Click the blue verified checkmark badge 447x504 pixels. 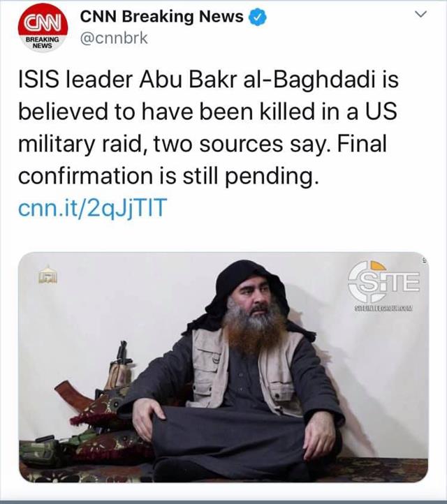[x=258, y=17]
